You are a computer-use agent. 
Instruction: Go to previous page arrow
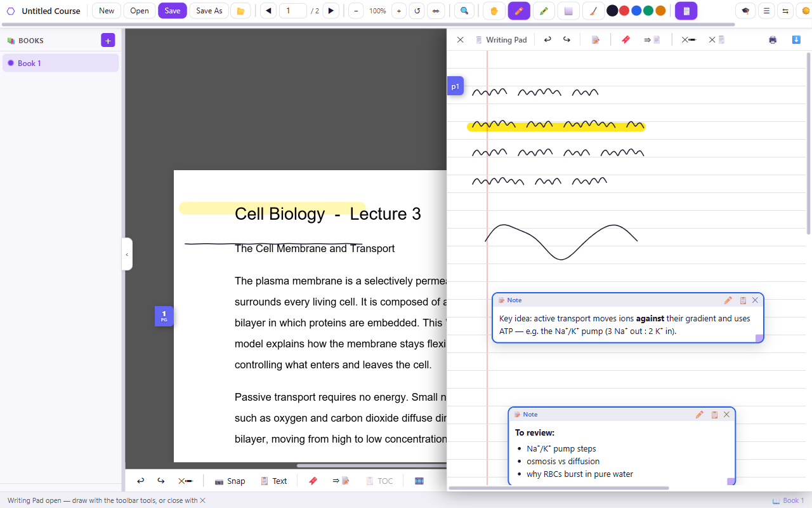pos(268,11)
